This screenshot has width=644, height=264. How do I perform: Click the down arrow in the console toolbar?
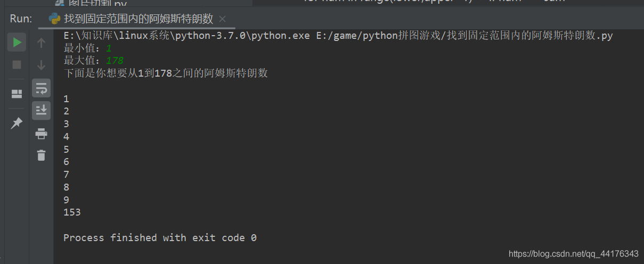coord(41,65)
